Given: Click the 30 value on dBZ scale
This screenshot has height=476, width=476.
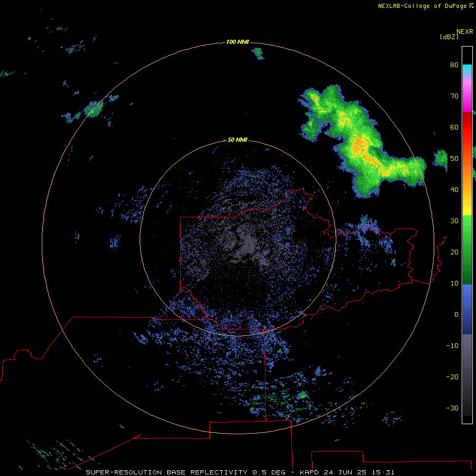Looking at the screenshot, I should pos(454,221).
